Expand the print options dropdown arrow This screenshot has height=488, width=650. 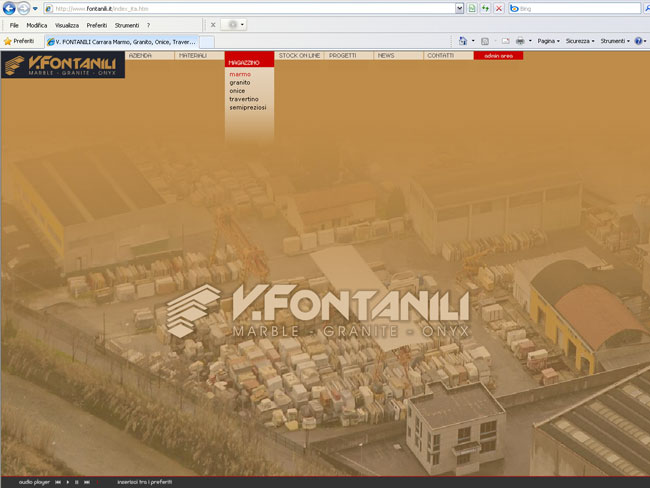[530, 41]
